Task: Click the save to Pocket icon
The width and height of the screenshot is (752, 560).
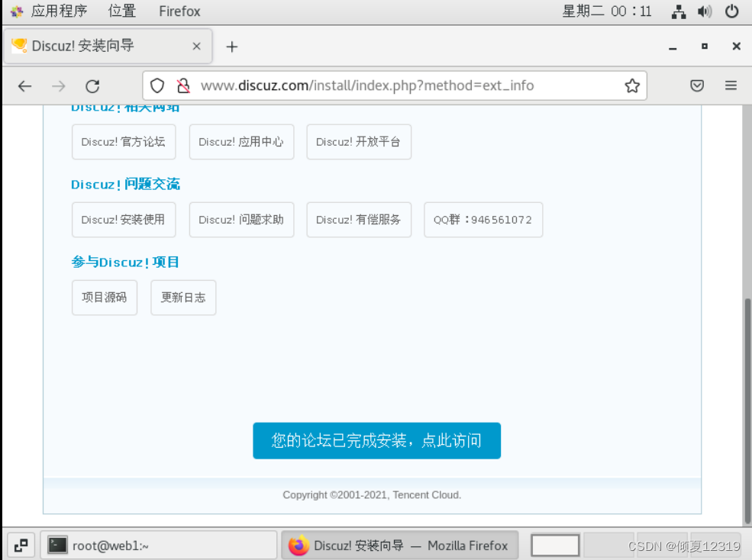Action: [x=696, y=85]
